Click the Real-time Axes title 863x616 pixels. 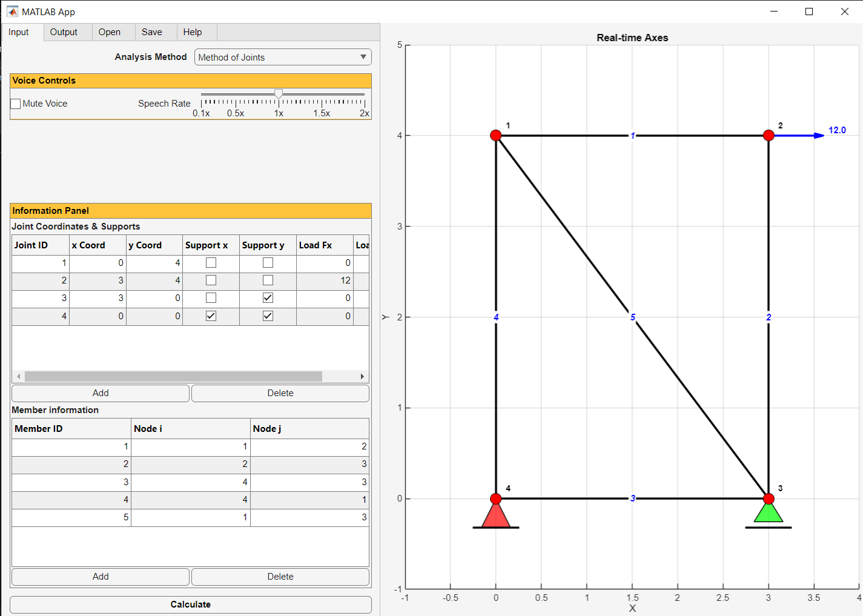tap(632, 38)
